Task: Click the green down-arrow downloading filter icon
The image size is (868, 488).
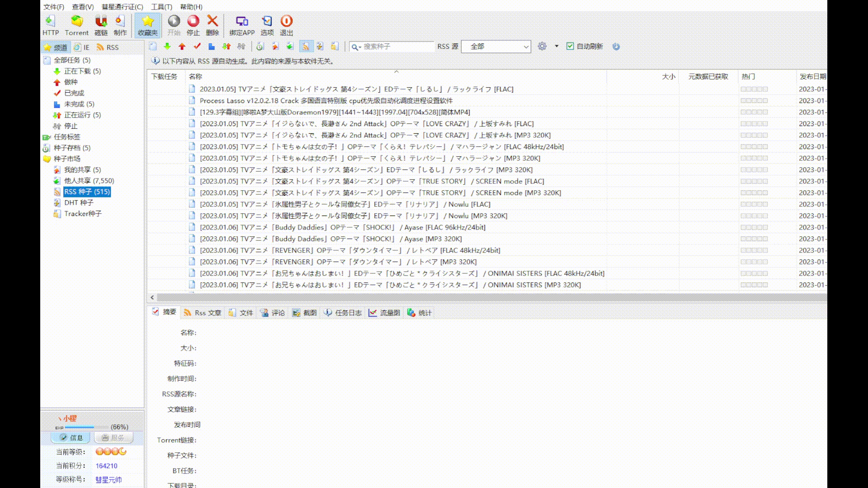Action: click(167, 46)
